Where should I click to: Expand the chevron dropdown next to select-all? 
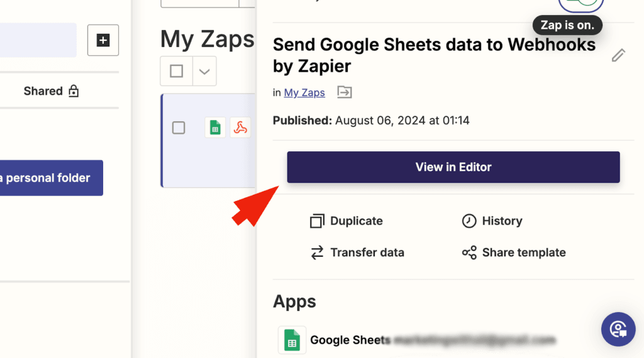pyautogui.click(x=204, y=71)
